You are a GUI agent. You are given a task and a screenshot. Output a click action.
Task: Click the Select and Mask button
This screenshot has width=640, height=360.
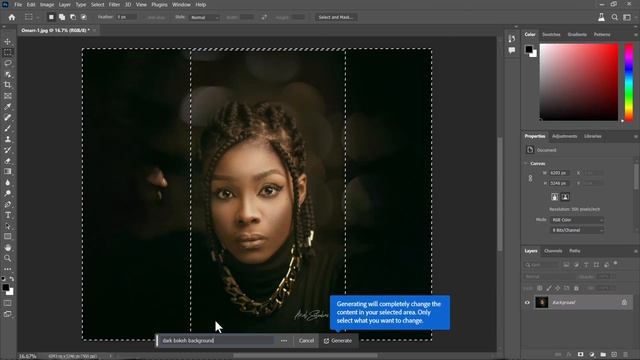336,18
